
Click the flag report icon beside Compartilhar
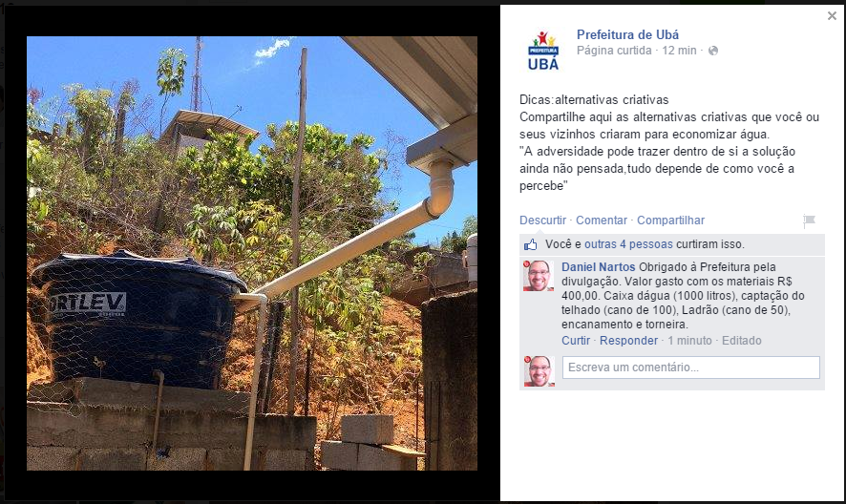[809, 220]
